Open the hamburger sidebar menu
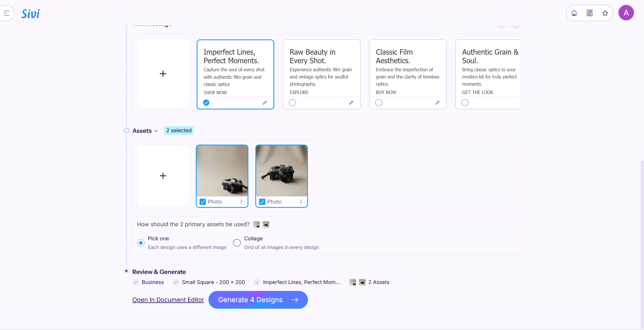 pyautogui.click(x=6, y=13)
